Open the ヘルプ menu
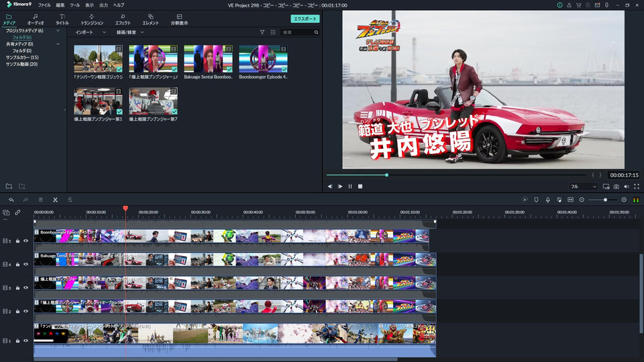The width and height of the screenshot is (644, 362). (x=119, y=5)
